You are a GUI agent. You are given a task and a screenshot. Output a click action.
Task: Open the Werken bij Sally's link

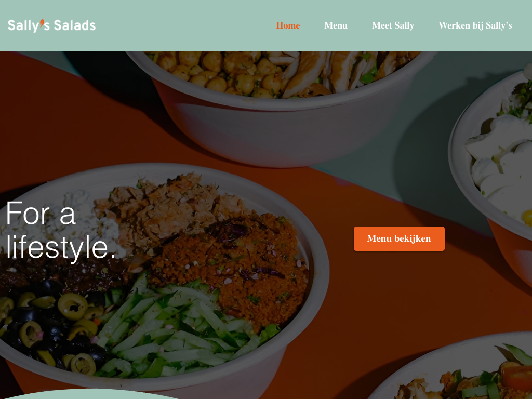475,25
